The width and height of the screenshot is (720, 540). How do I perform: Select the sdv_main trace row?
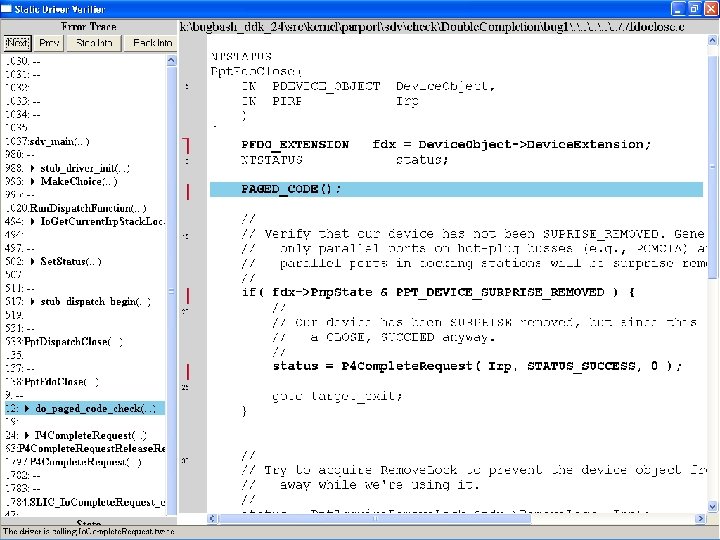[x=47, y=141]
